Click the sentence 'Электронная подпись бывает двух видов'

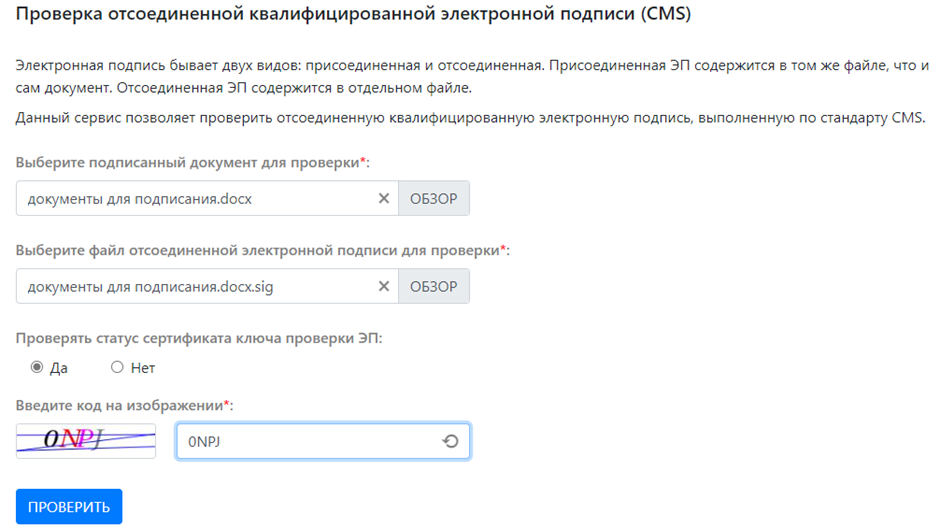(x=280, y=66)
